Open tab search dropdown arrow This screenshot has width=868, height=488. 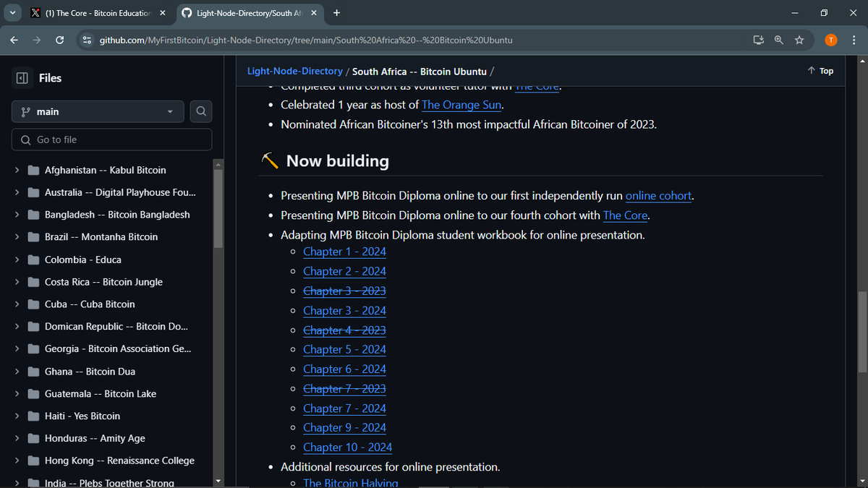pyautogui.click(x=12, y=13)
